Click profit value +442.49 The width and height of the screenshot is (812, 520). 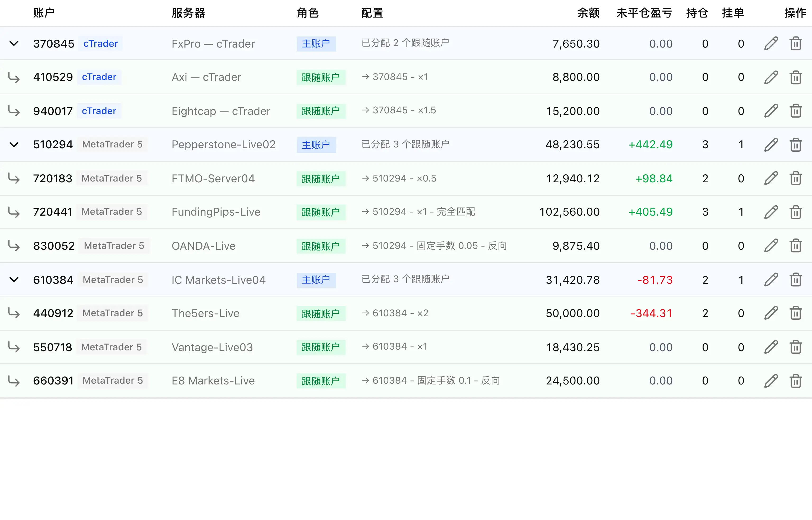point(650,145)
